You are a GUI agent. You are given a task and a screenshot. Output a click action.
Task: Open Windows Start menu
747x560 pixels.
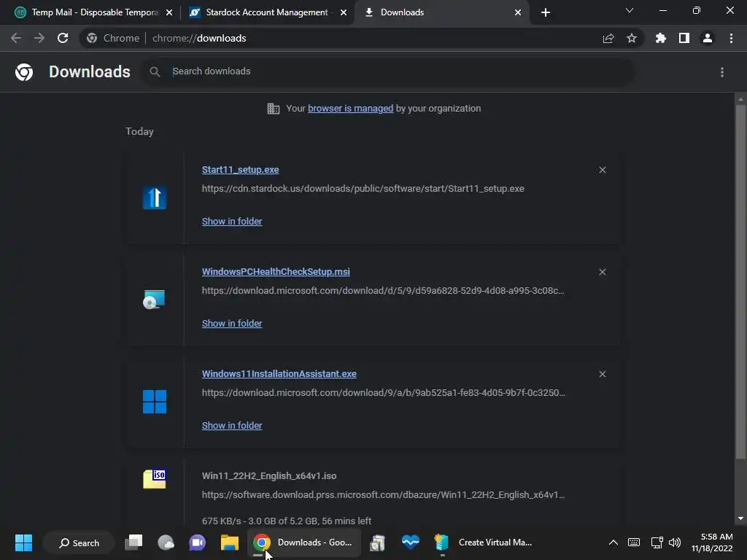23,542
